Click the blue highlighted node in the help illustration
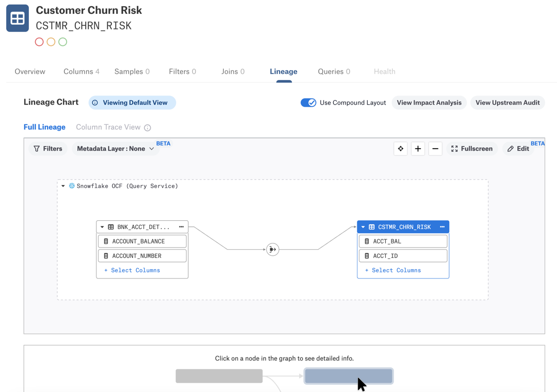 349,376
